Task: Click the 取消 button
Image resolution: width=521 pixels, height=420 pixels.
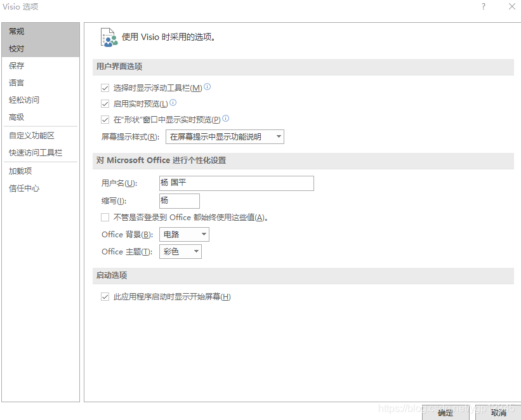Action: [498, 412]
